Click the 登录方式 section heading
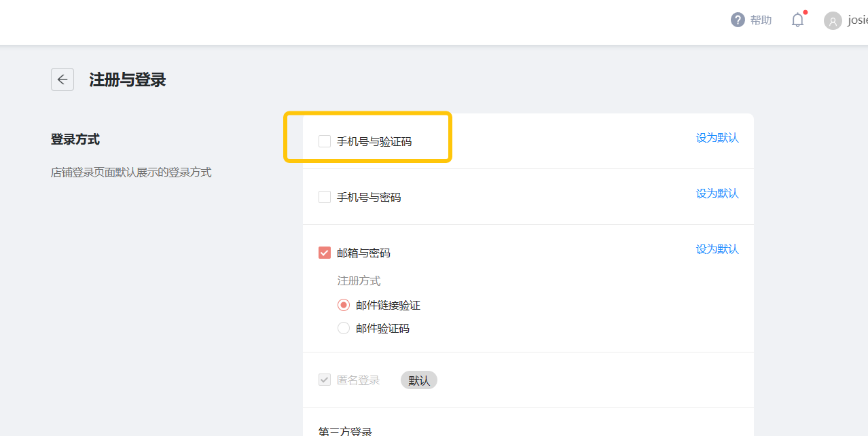 75,139
